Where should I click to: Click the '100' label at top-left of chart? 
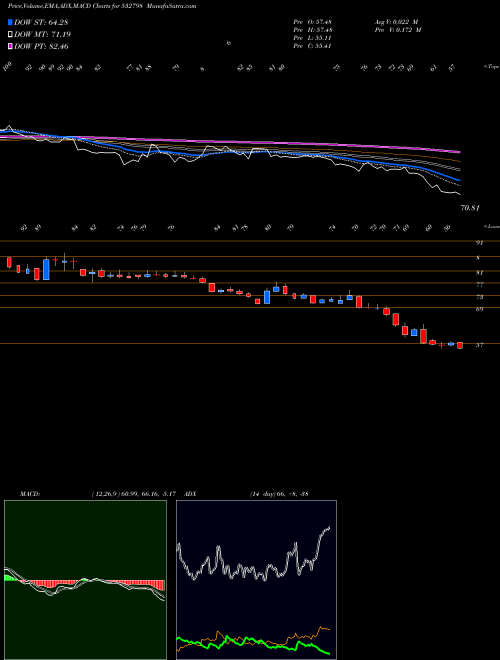(7, 67)
